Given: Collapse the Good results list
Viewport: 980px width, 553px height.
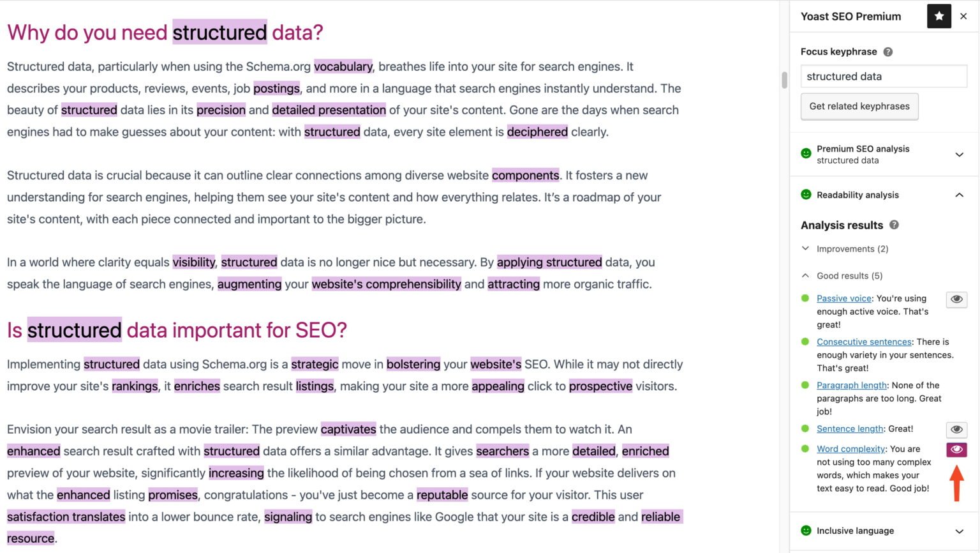Looking at the screenshot, I should tap(805, 275).
